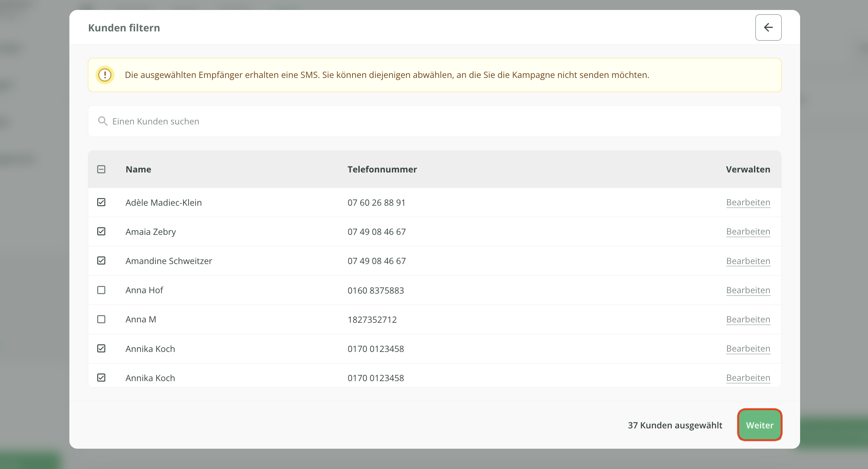Focus the 'Einen Kunden suchen' search field
868x469 pixels.
click(434, 121)
